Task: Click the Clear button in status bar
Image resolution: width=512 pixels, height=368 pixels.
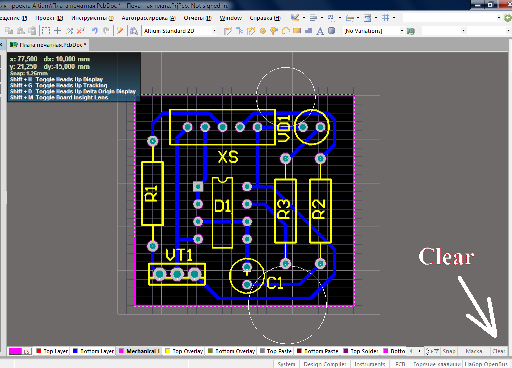Action: tap(499, 351)
